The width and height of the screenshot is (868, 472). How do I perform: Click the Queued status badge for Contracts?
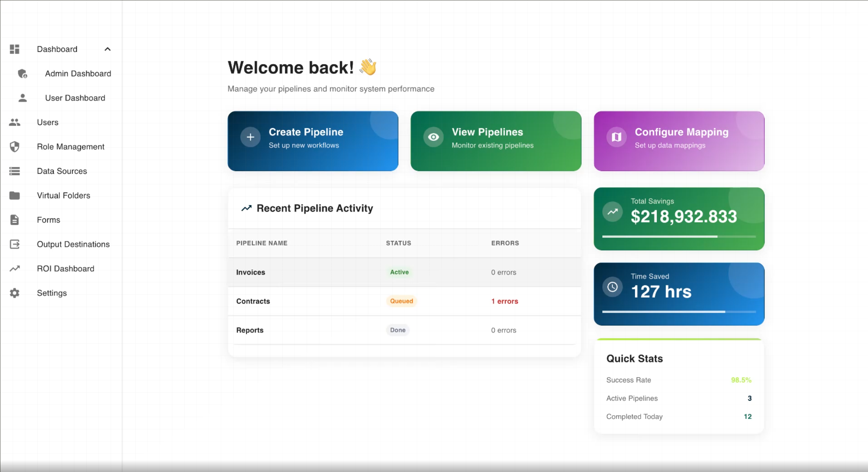[401, 301]
